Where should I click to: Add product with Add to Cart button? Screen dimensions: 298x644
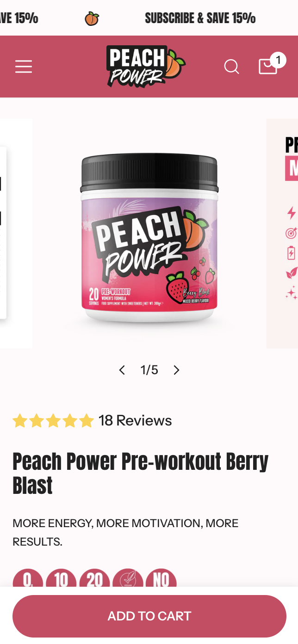coord(149,616)
